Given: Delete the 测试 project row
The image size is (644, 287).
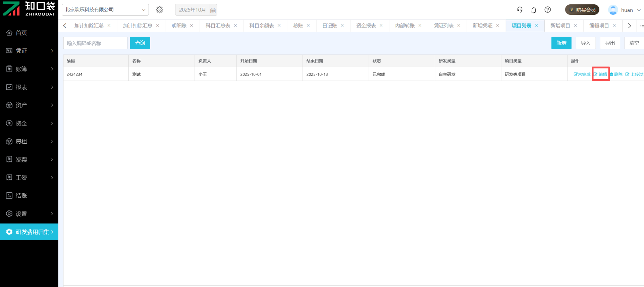Looking at the screenshot, I should click(x=616, y=74).
